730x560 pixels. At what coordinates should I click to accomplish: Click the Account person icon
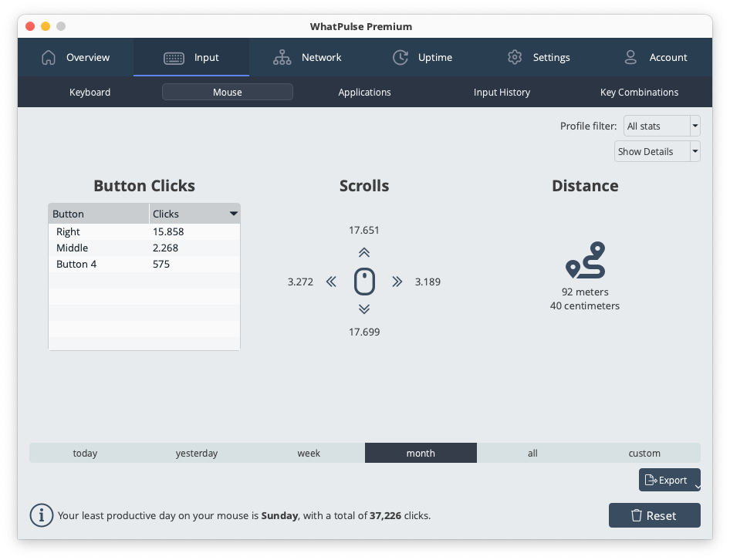[630, 57]
